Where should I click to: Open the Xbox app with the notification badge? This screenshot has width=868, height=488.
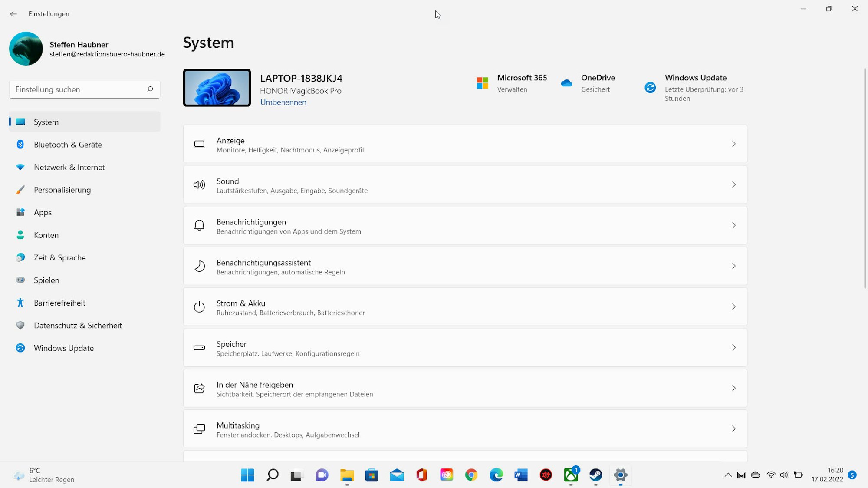coord(571,475)
